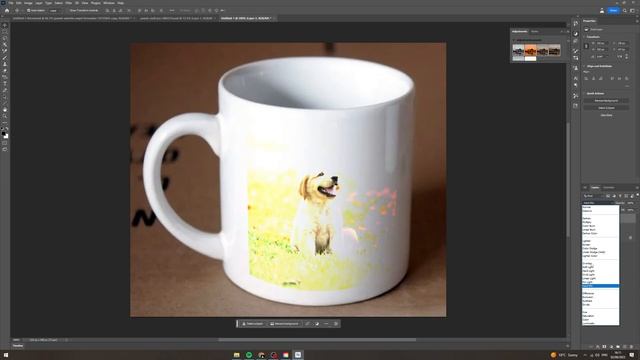Viewport: 640px width, 360px height.
Task: Align vertical centers in Properties panel
Action: tap(619, 78)
